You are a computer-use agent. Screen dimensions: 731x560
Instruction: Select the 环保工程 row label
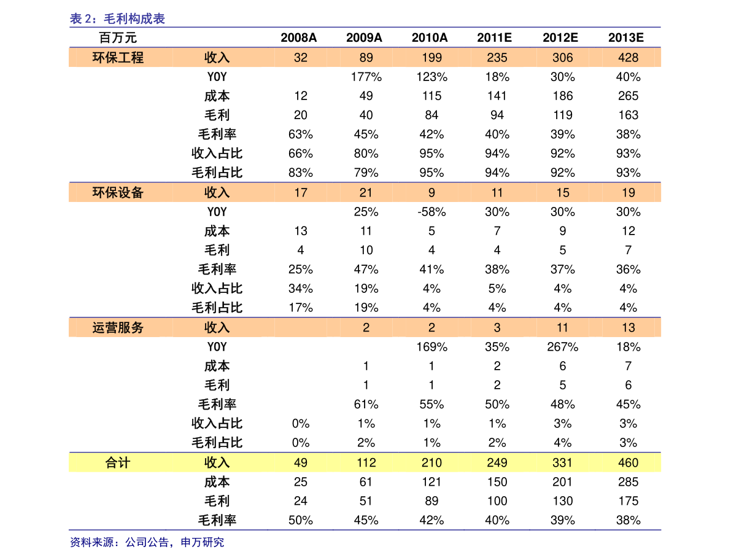tap(118, 58)
